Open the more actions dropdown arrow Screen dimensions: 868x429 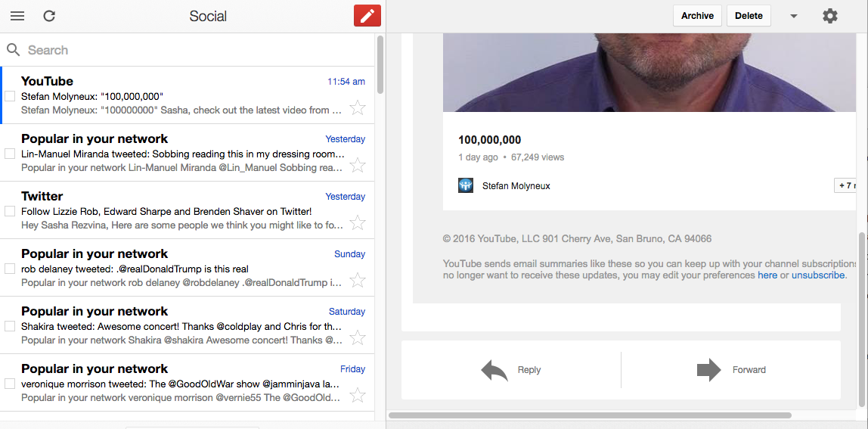click(x=794, y=16)
